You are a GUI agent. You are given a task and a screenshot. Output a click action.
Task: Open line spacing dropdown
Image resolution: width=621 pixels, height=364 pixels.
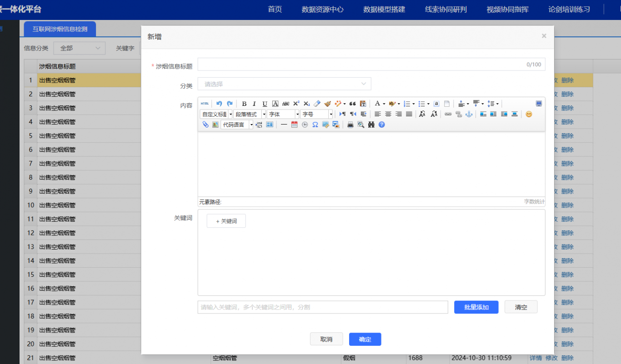pyautogui.click(x=498, y=104)
